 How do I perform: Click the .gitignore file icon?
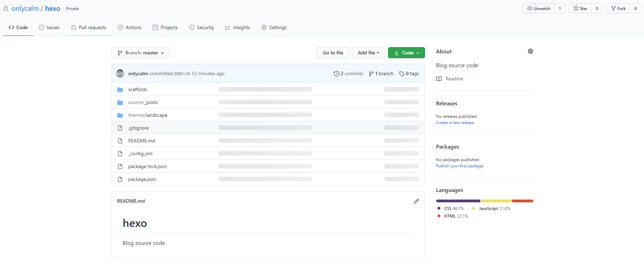120,128
